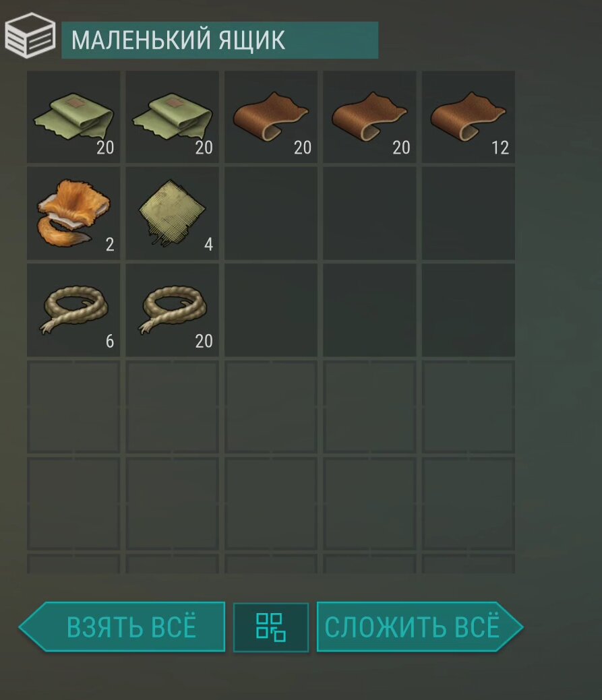This screenshot has height=700, width=602.
Task: Select empty slot right of burlap patch
Action: (x=271, y=214)
